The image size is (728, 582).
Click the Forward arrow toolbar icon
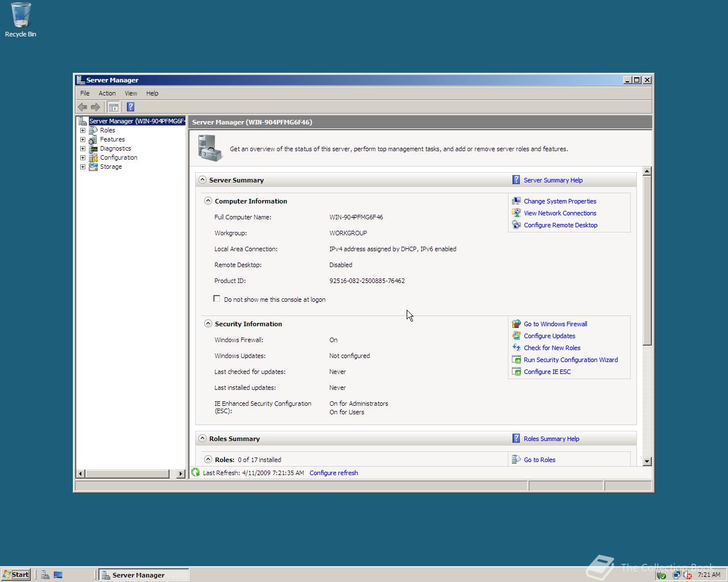click(96, 107)
